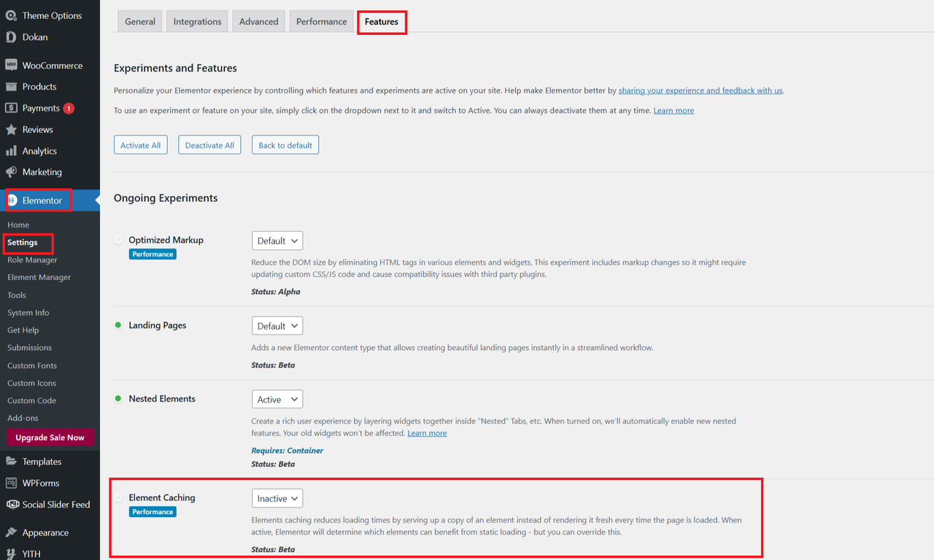This screenshot has width=934, height=560.
Task: Open the Elementor Settings submenu item
Action: (x=23, y=242)
